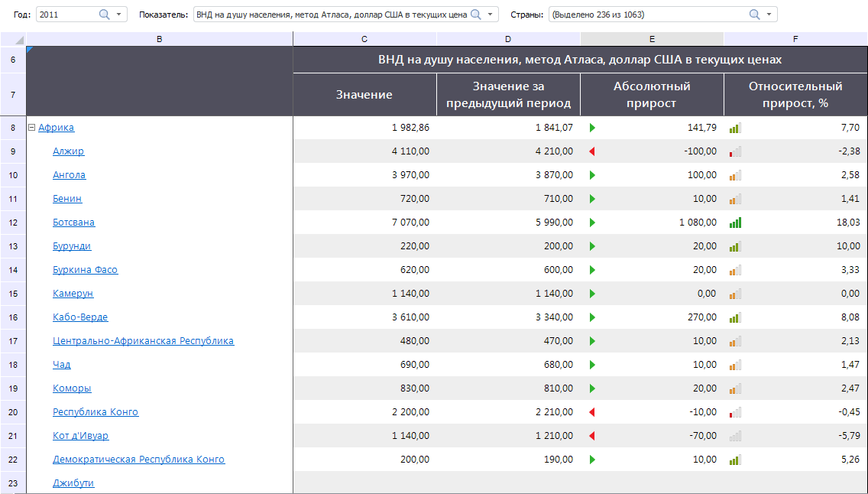The width and height of the screenshot is (868, 494).
Task: Click the search icon in the Страны field
Action: pos(754,15)
